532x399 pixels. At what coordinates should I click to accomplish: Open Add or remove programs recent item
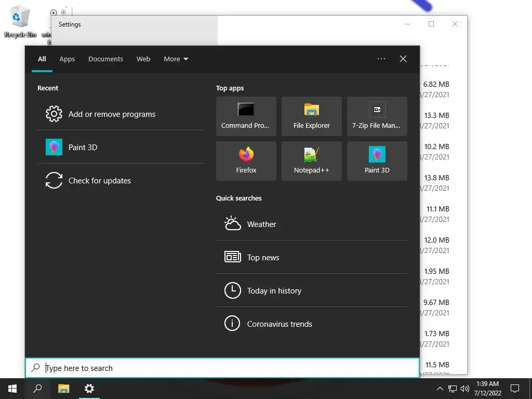coord(121,114)
